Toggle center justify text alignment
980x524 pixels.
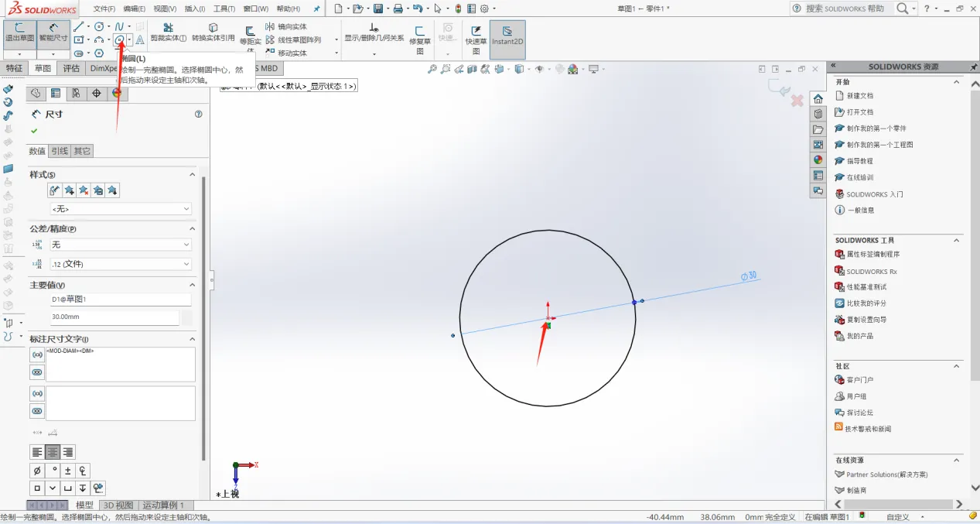coord(53,452)
